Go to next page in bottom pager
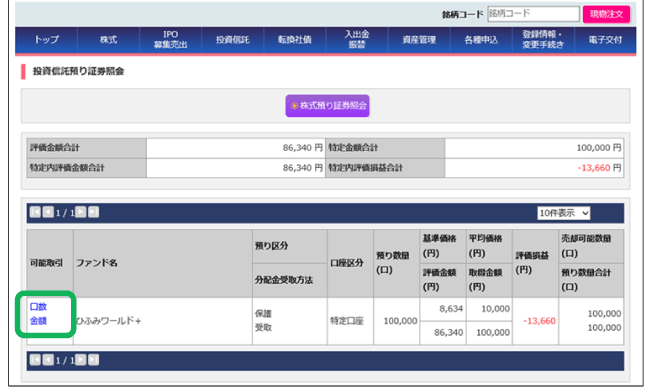 pyautogui.click(x=80, y=360)
